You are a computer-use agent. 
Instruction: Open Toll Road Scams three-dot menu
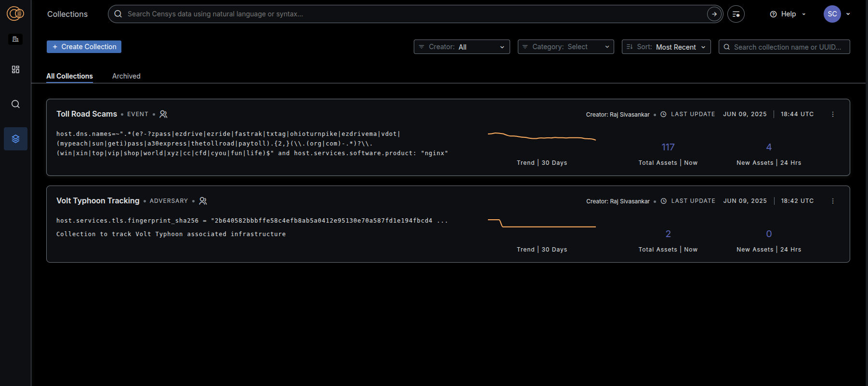[x=833, y=114]
